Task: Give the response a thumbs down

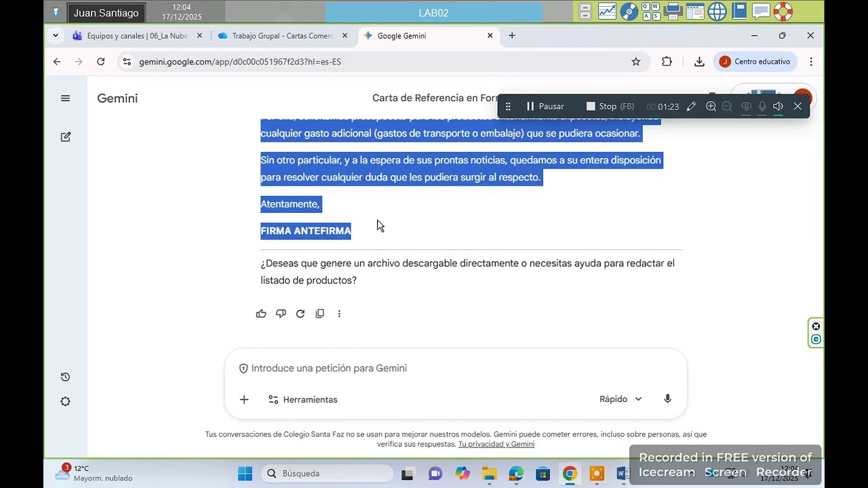Action: tap(281, 314)
